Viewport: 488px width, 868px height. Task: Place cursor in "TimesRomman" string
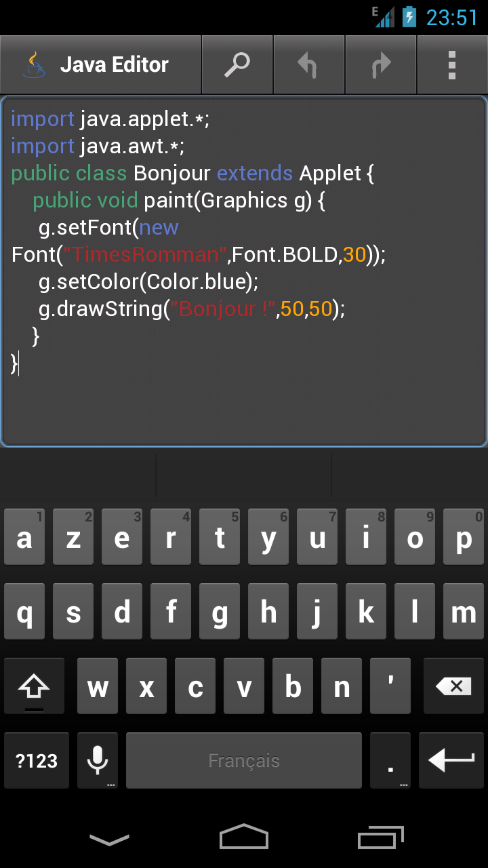[144, 255]
